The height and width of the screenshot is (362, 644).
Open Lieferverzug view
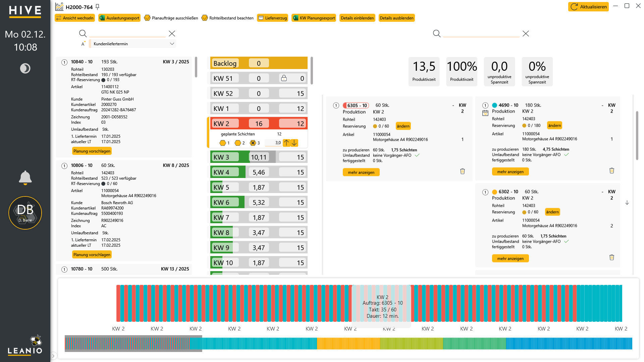click(x=272, y=18)
